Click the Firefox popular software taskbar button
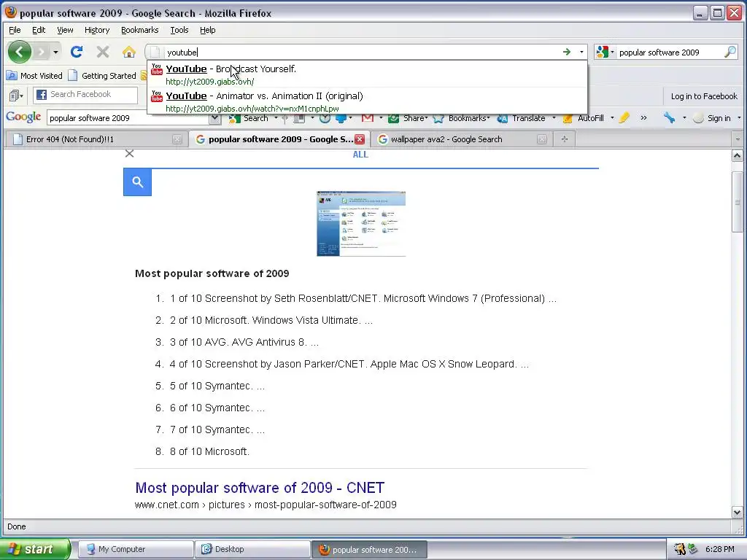The width and height of the screenshot is (747, 560). coord(369,550)
